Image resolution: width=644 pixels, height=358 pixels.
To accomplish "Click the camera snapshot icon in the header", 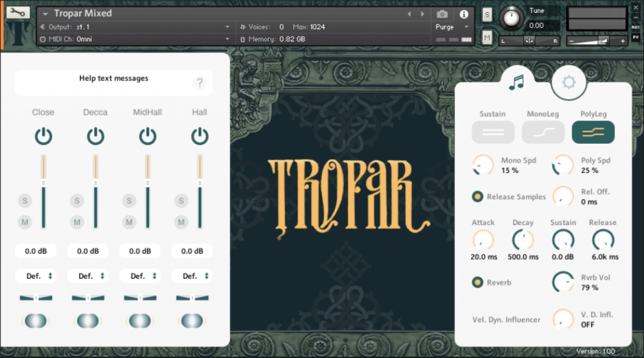I will pos(442,14).
